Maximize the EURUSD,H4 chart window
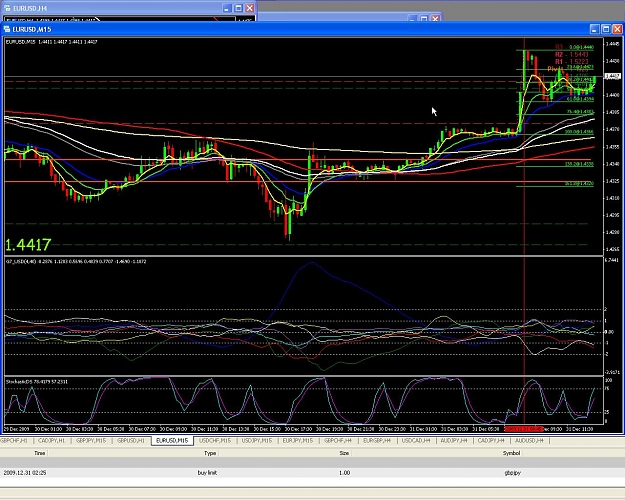625x500 pixels. point(238,8)
